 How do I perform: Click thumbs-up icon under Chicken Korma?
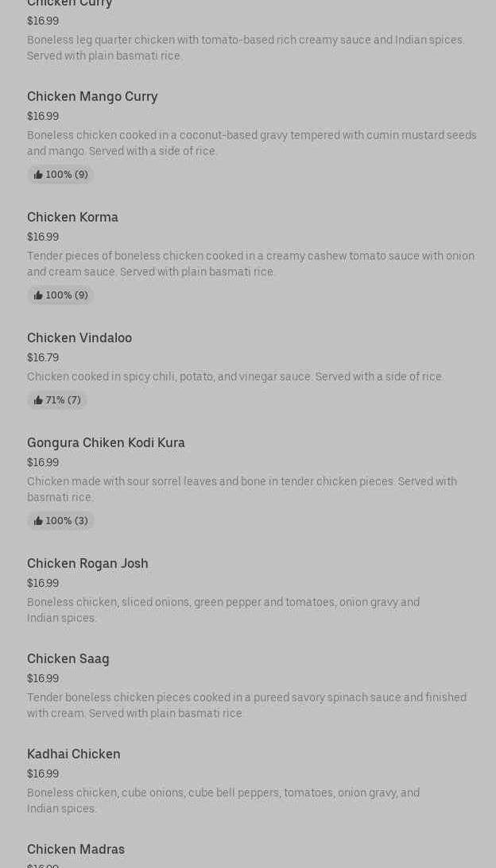pyautogui.click(x=38, y=295)
